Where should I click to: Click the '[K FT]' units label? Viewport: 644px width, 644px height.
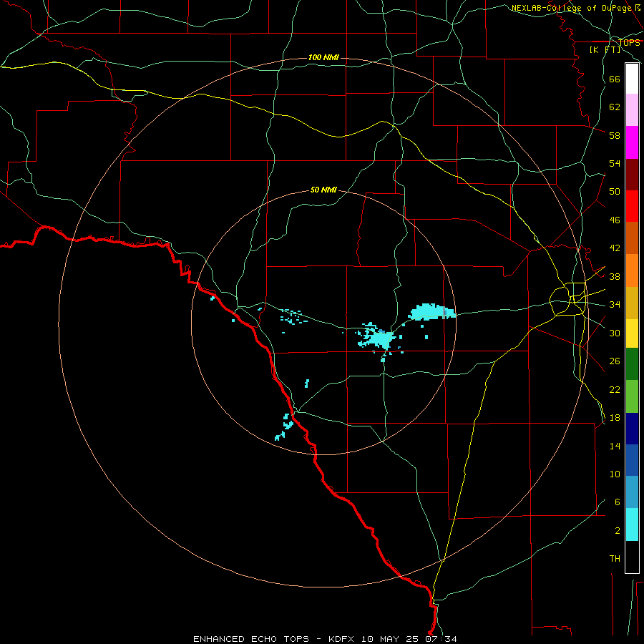click(x=605, y=50)
